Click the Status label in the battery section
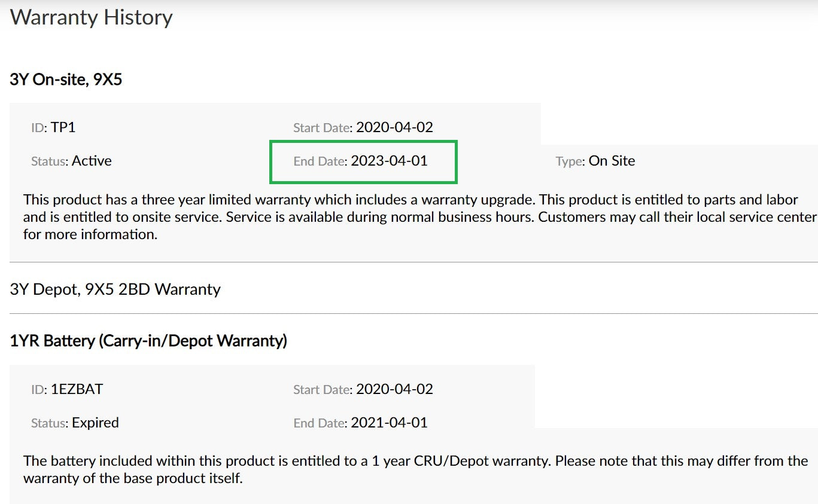Image resolution: width=818 pixels, height=504 pixels. tap(50, 423)
